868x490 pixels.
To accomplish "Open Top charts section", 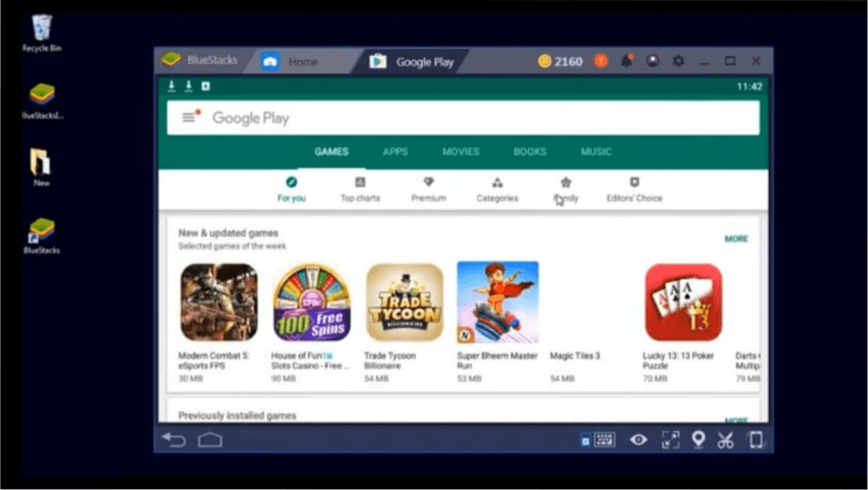I will [360, 189].
